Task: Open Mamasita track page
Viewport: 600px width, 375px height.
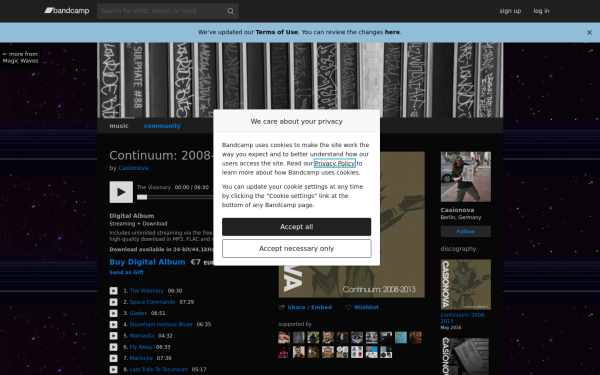Action: pyautogui.click(x=142, y=336)
